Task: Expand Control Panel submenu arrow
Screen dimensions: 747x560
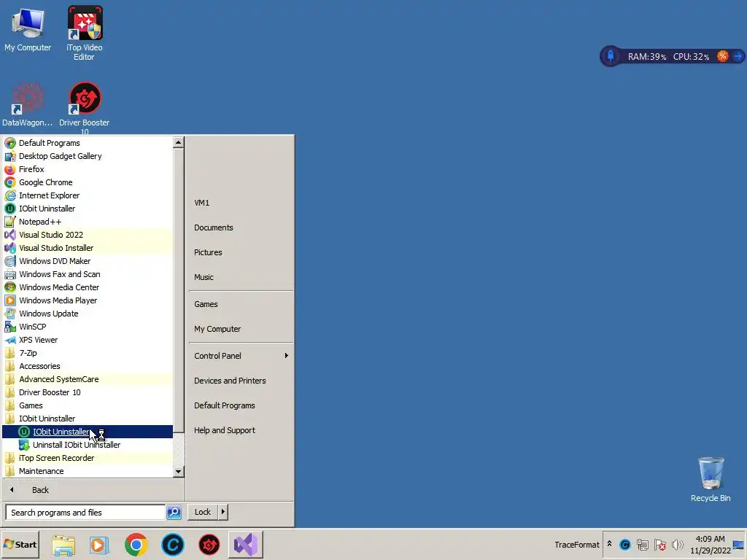Action: point(286,356)
